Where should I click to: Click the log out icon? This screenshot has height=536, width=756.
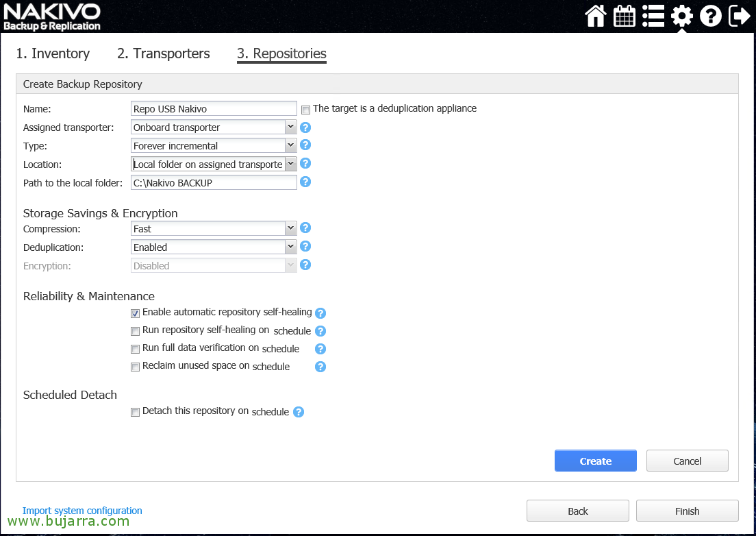pos(740,16)
